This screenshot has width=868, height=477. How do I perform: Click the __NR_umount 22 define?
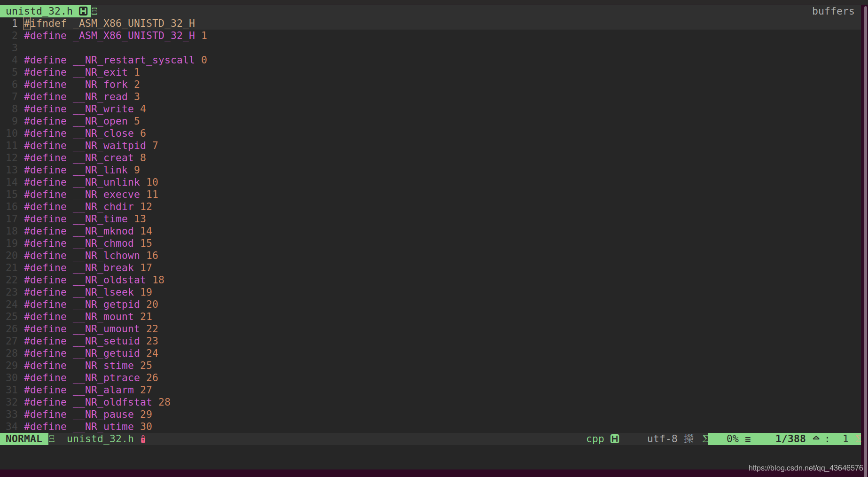pos(91,329)
